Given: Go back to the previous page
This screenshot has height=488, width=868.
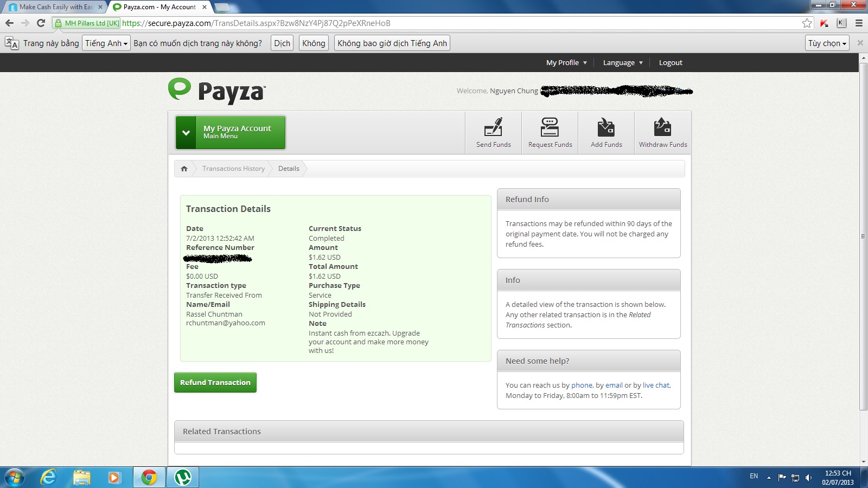Looking at the screenshot, I should click(x=9, y=23).
